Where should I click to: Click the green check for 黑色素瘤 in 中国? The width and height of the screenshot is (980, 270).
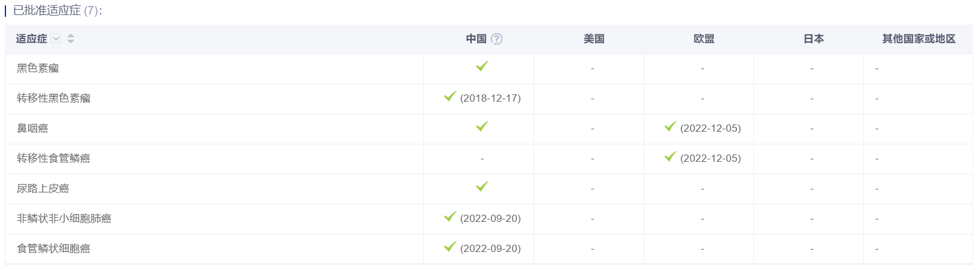[482, 66]
